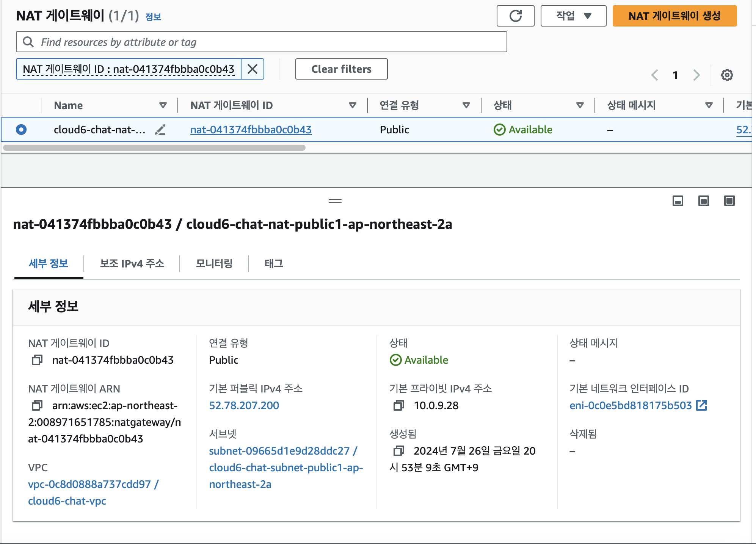
Task: Collapse split panel to smallest size icon
Action: 678,201
